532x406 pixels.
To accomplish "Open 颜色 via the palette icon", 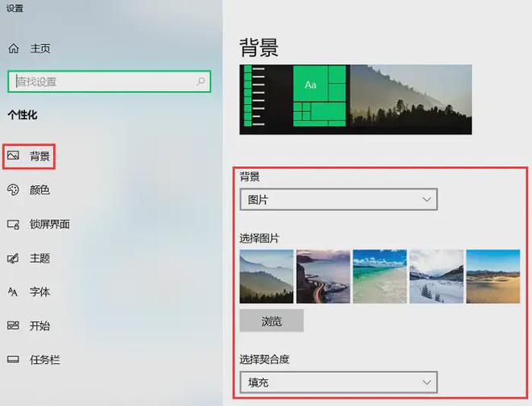I will (14, 190).
